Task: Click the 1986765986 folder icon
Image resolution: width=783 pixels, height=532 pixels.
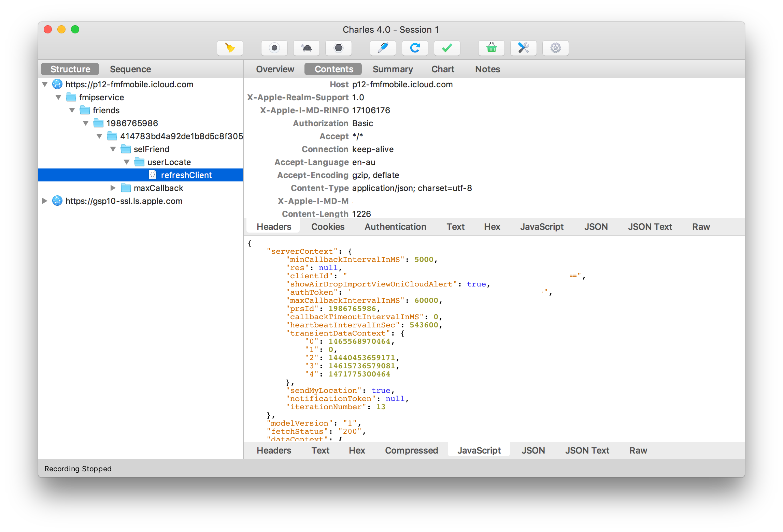Action: [x=98, y=123]
